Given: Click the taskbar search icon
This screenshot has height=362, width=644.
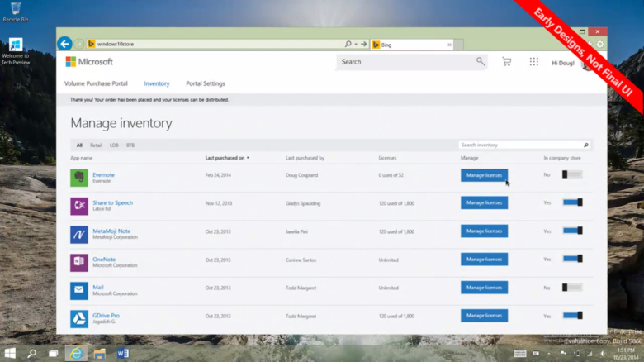Looking at the screenshot, I should (x=31, y=353).
